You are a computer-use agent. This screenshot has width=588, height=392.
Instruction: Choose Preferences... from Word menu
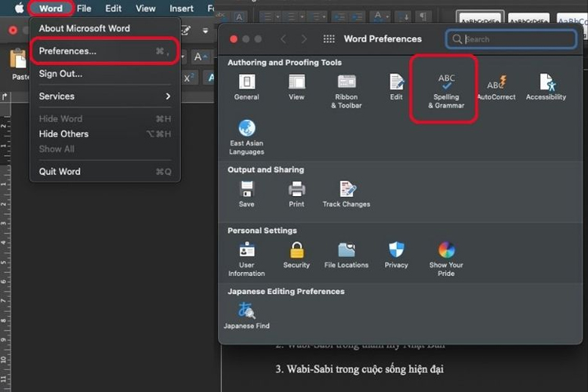[x=68, y=51]
